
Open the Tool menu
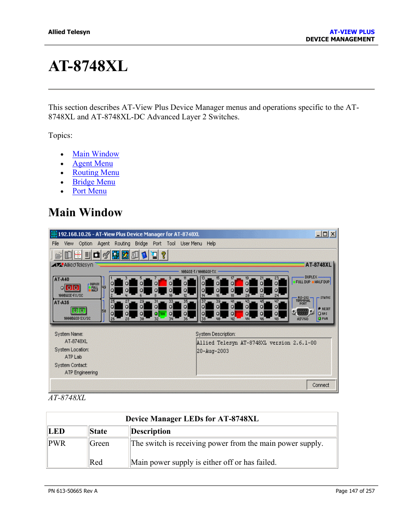(171, 243)
